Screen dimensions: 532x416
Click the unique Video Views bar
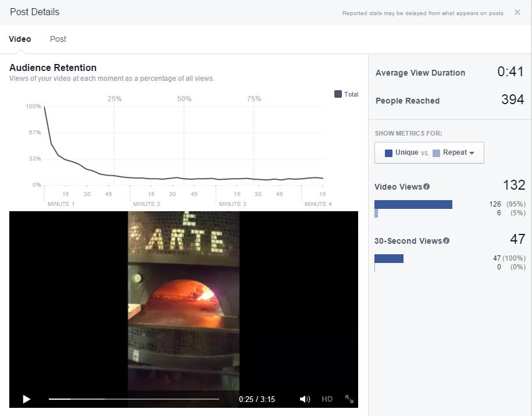click(x=413, y=204)
